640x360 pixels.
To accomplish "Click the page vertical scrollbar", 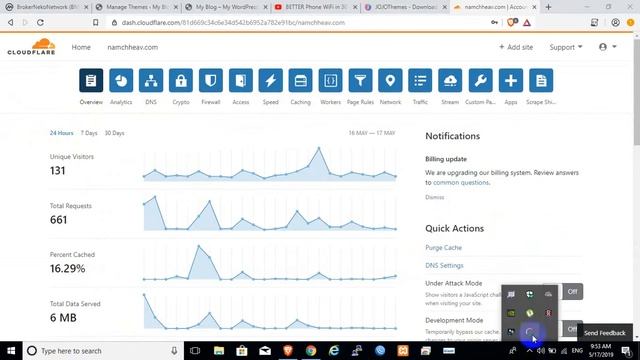I will pos(637,91).
